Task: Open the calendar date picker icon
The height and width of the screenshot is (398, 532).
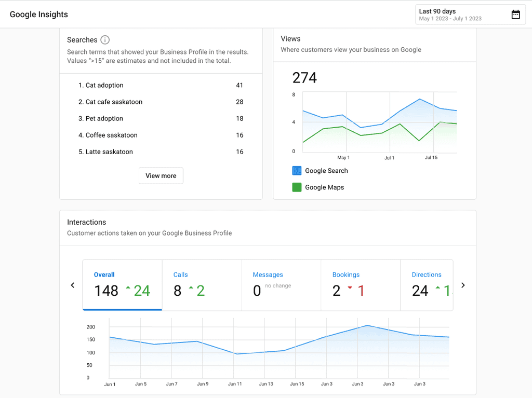Action: (x=515, y=15)
